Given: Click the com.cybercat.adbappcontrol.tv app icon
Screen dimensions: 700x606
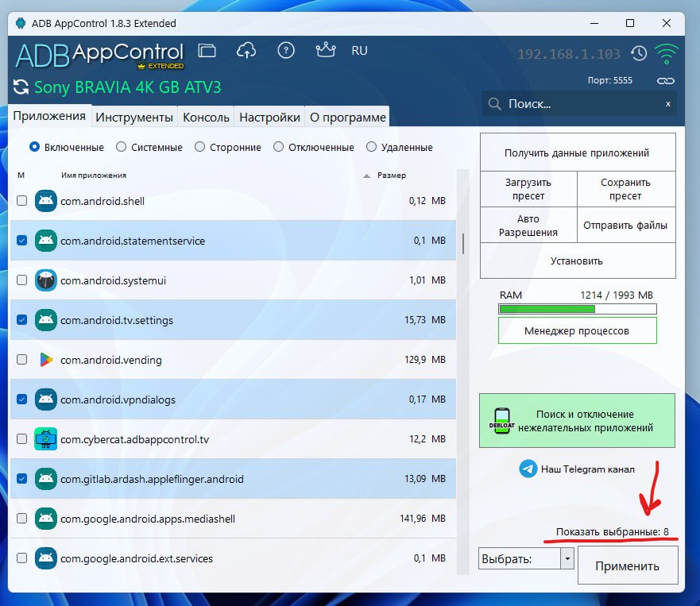Looking at the screenshot, I should click(x=45, y=439).
